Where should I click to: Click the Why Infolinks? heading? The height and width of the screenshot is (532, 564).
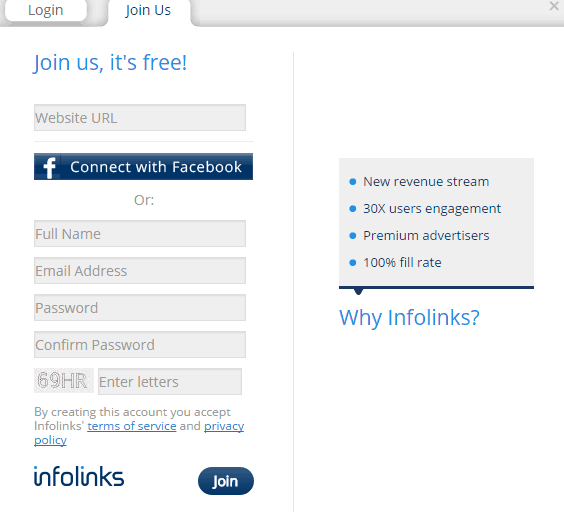point(409,318)
